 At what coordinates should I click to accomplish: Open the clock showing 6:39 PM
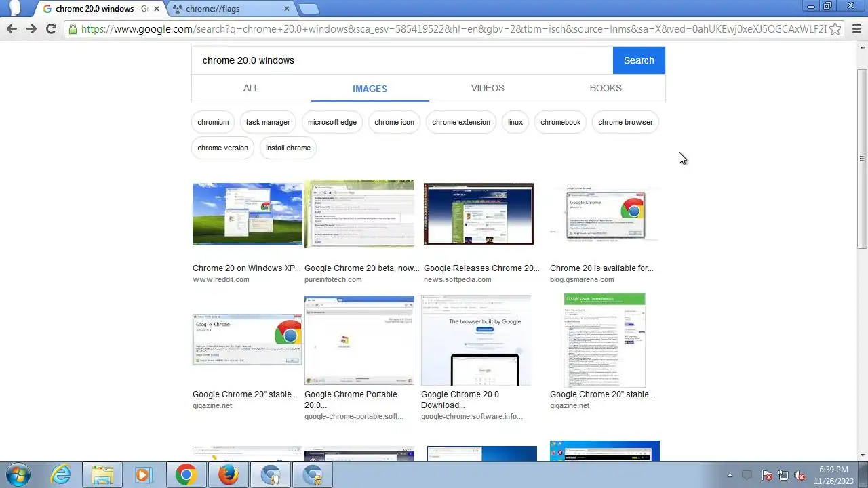(833, 475)
